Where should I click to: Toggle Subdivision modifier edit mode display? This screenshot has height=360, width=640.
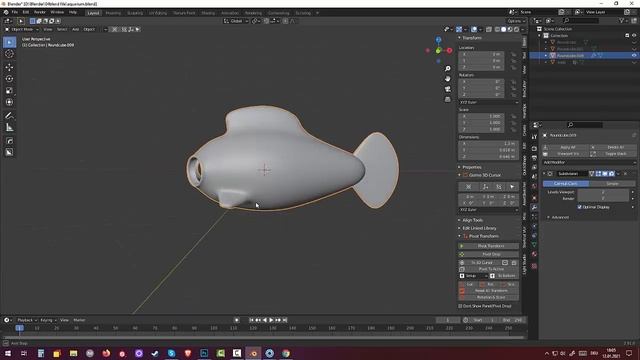coord(598,173)
